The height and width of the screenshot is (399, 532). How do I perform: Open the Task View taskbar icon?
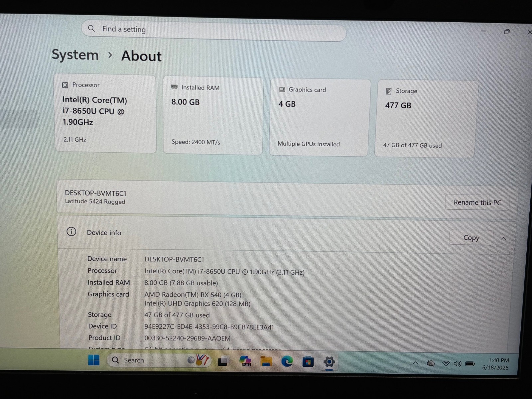(x=222, y=361)
